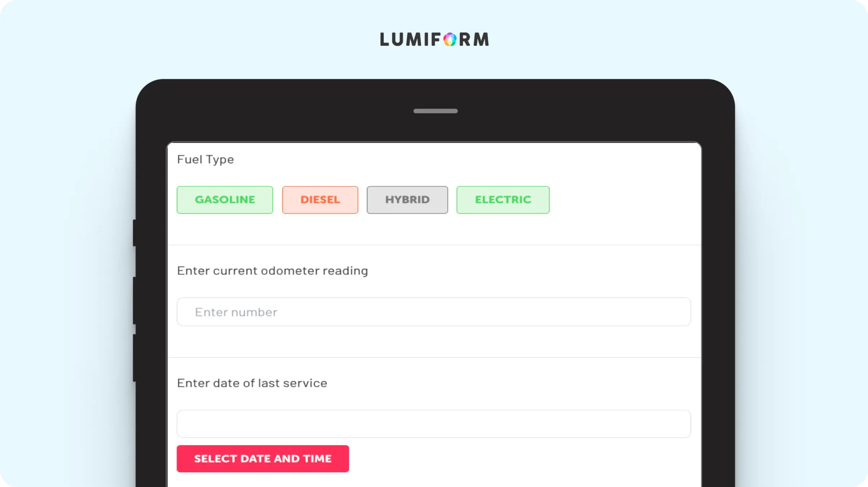Select the GASOLINE fuel type option
Screen dimensions: 868x487
click(x=225, y=200)
